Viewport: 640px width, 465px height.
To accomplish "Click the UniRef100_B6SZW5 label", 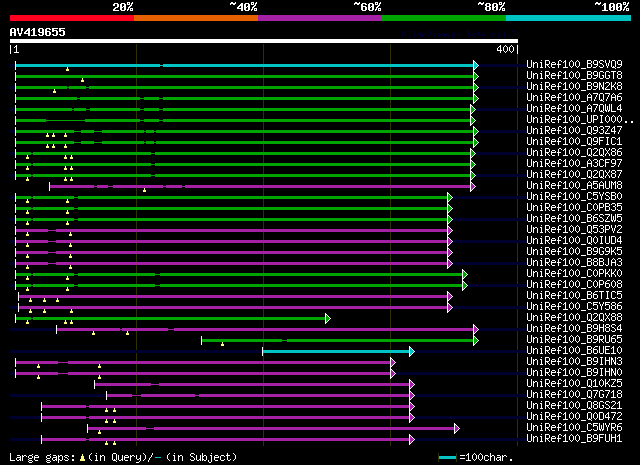I will pos(574,219).
